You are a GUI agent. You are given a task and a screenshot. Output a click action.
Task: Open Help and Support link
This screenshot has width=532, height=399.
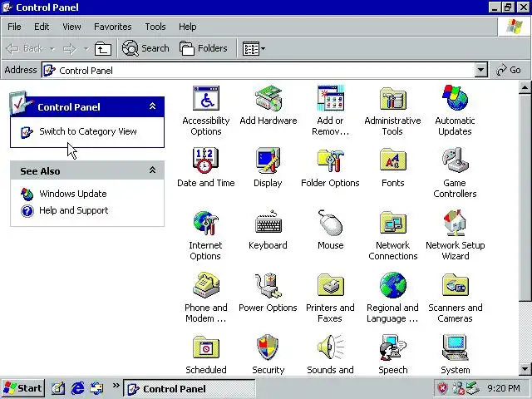[x=74, y=210]
